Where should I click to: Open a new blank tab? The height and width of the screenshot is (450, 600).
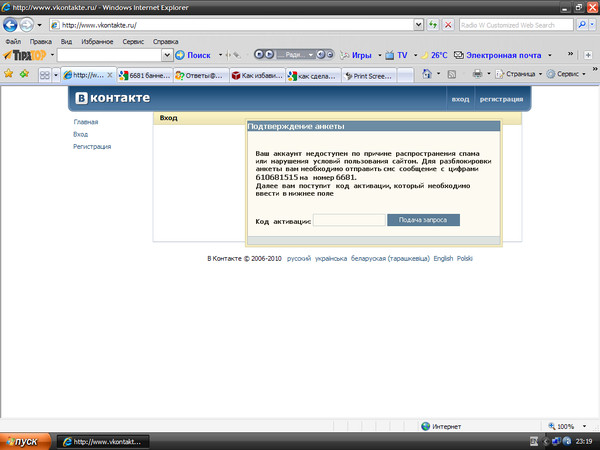405,75
